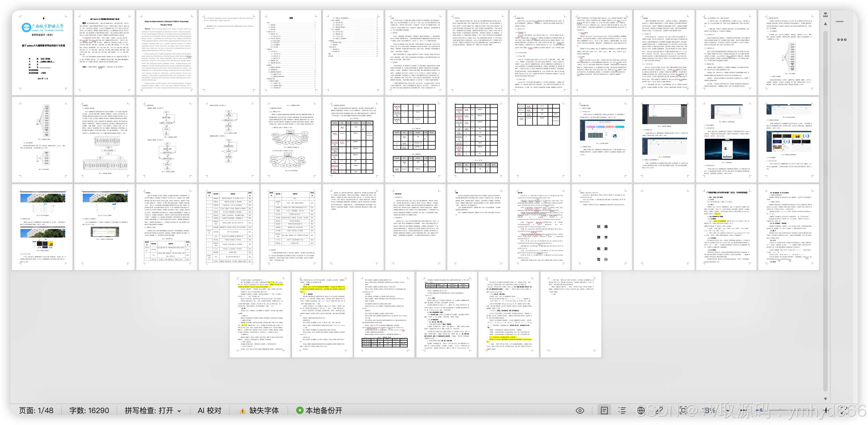Open the three-dots more options icon
The width and height of the screenshot is (868, 425).
[842, 40]
